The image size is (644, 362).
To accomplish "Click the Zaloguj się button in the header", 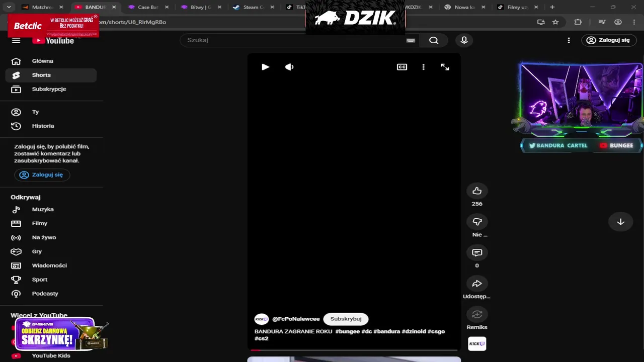I will pos(609,40).
